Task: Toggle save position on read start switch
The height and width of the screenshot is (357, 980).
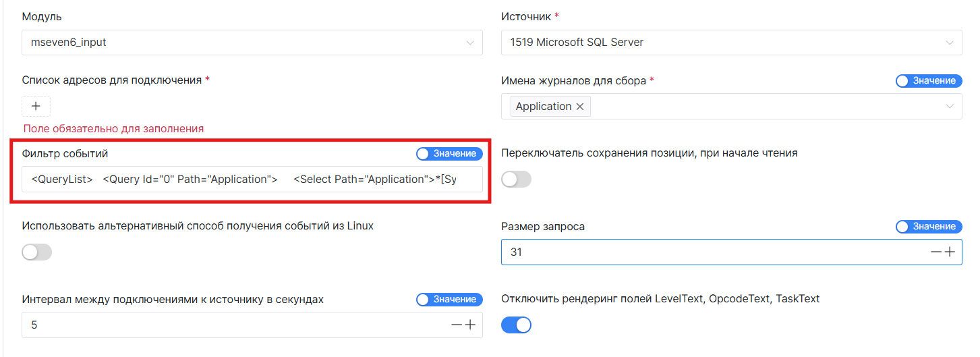Action: pyautogui.click(x=516, y=180)
